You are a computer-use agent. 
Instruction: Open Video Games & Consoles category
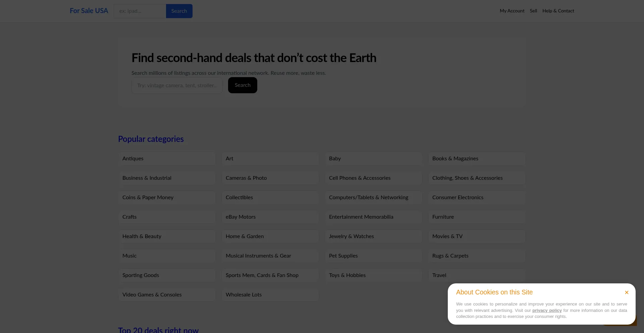point(167,295)
